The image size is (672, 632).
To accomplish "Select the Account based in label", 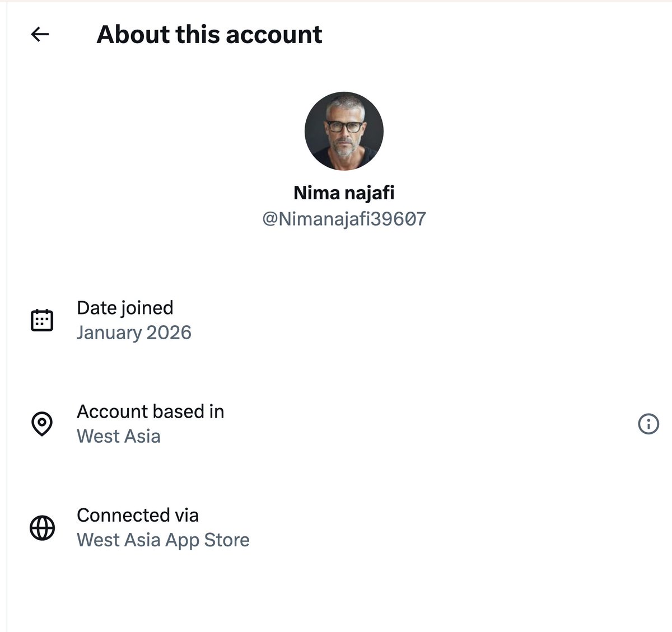I will pyautogui.click(x=150, y=411).
